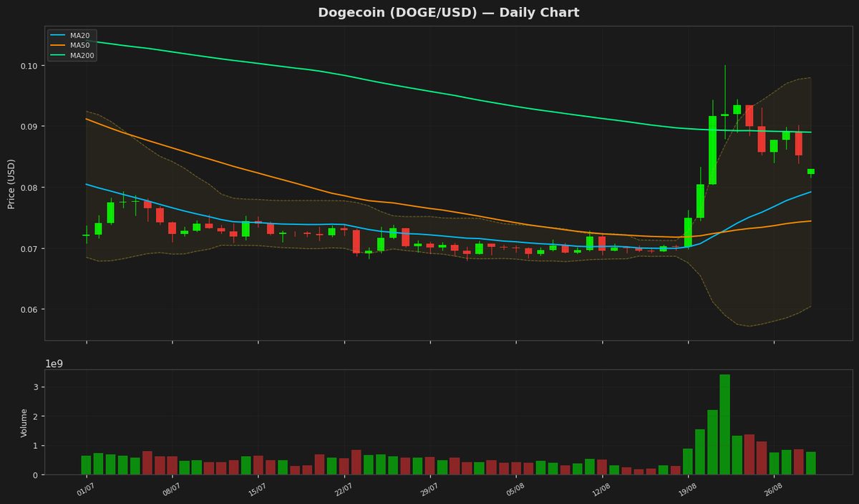Click the last green candle on the chart
859x504 pixels.
810,171
